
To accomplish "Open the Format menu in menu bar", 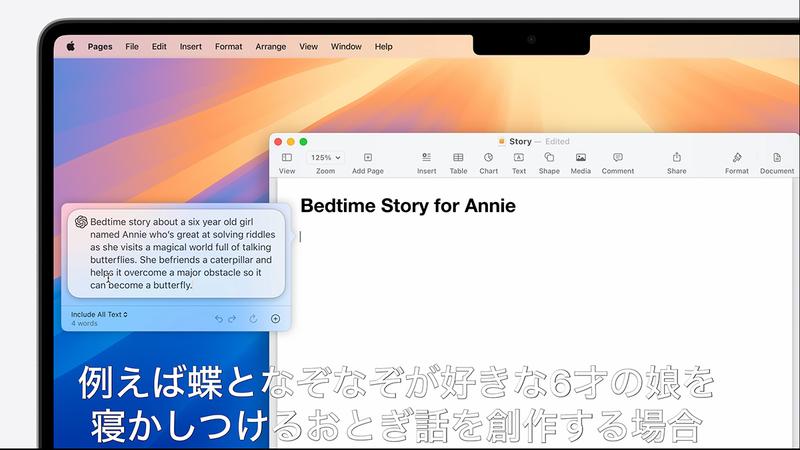I will [x=229, y=46].
